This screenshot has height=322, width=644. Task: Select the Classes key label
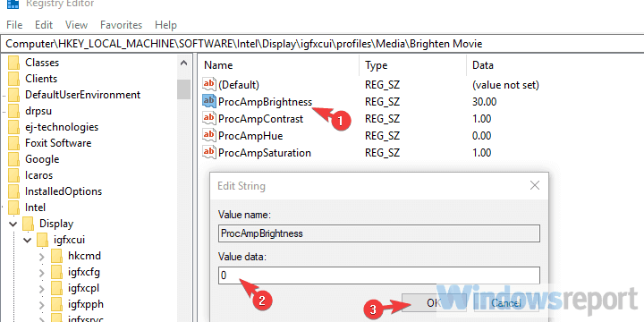coord(42,63)
